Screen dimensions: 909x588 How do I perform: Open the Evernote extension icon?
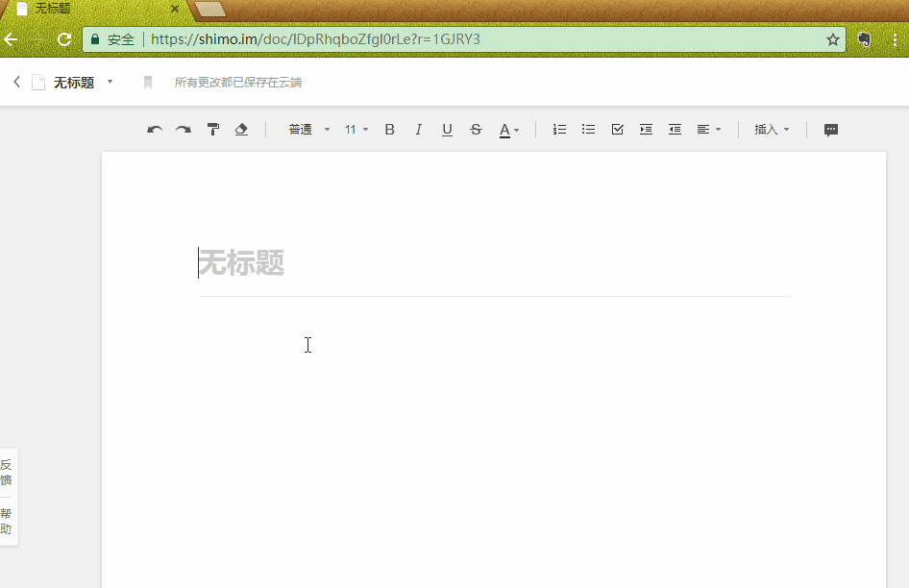(x=864, y=39)
